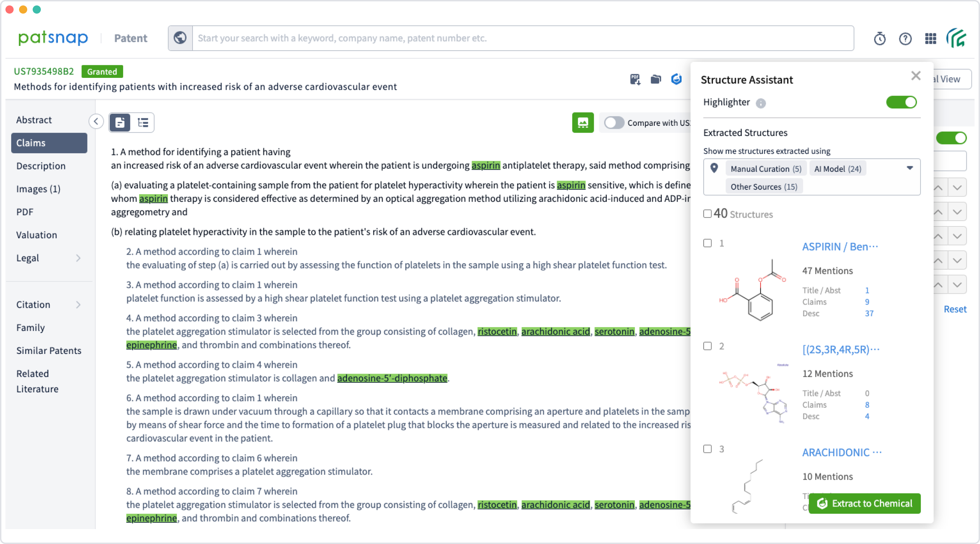Open the ASPIRIN structure link
This screenshot has height=544, width=980.
point(839,247)
